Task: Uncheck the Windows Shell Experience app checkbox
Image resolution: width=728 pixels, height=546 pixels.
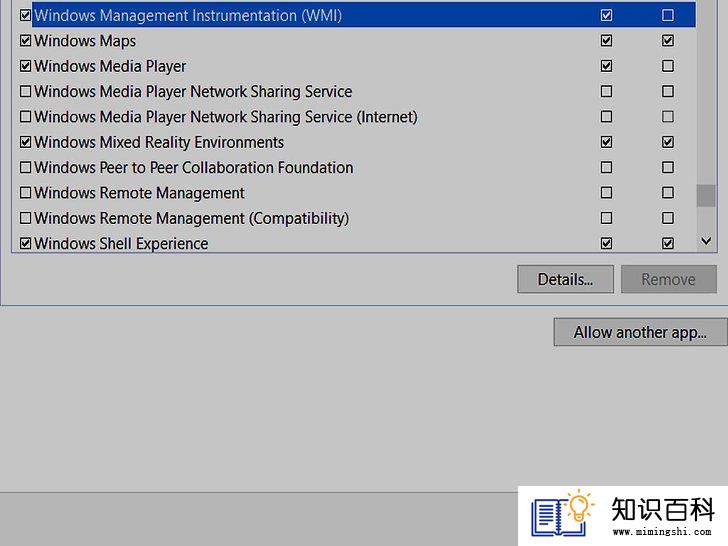Action: point(26,243)
